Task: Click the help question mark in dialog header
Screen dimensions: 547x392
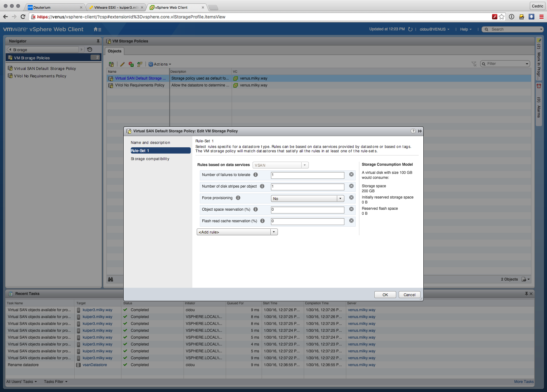Action: click(413, 131)
